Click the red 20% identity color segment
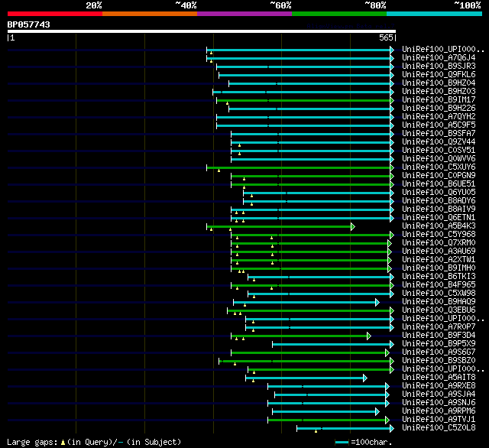The height and width of the screenshot is (448, 489). pyautogui.click(x=55, y=14)
